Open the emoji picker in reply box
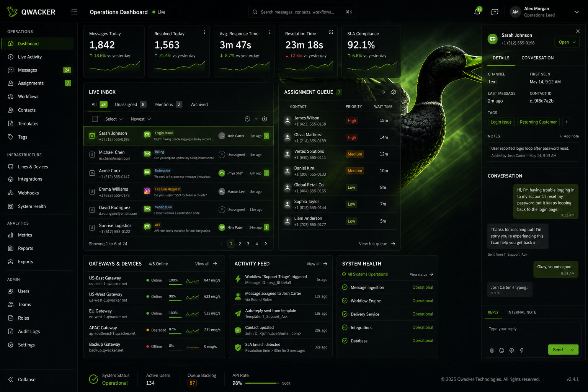This screenshot has width=588, height=392. [501, 350]
